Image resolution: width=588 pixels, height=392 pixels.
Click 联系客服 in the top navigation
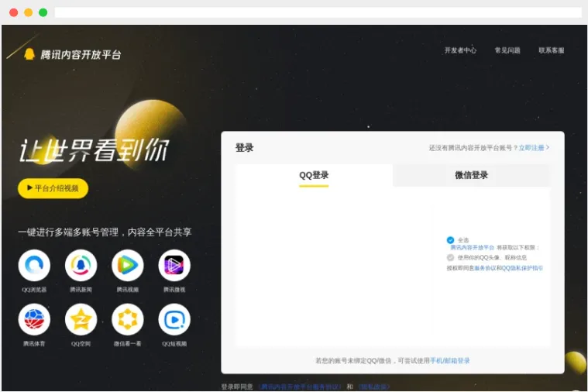coord(552,50)
